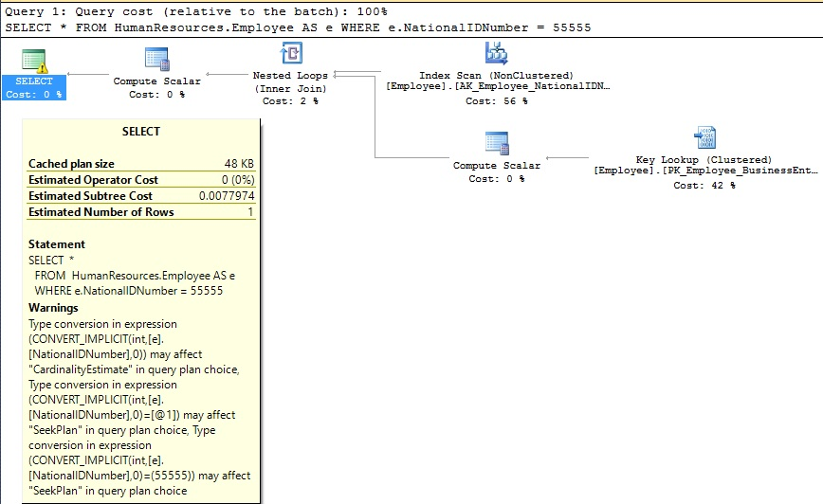Screen dimensions: 823x504
Task: Click the PK_Employee_BusinessEnt index name
Action: (x=706, y=171)
